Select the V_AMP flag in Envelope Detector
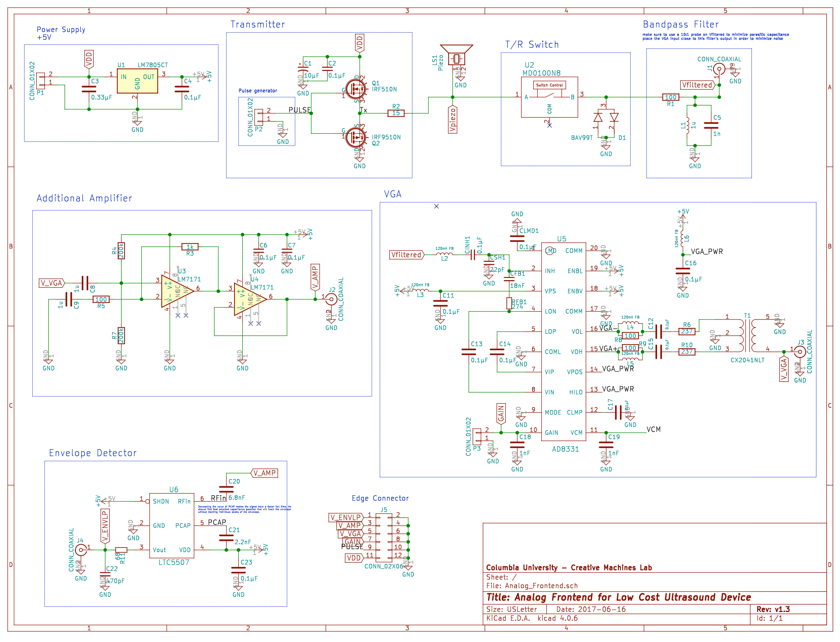The width and height of the screenshot is (840, 642). point(264,473)
